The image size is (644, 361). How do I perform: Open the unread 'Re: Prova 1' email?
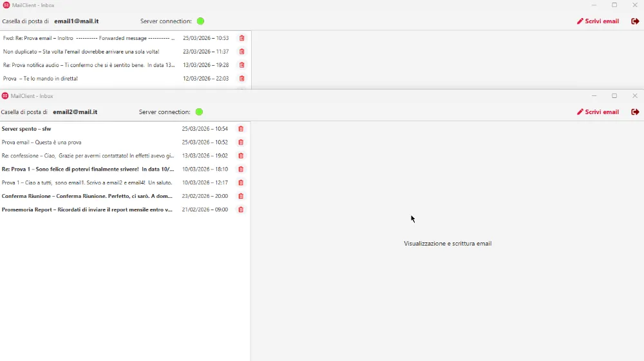point(125,170)
